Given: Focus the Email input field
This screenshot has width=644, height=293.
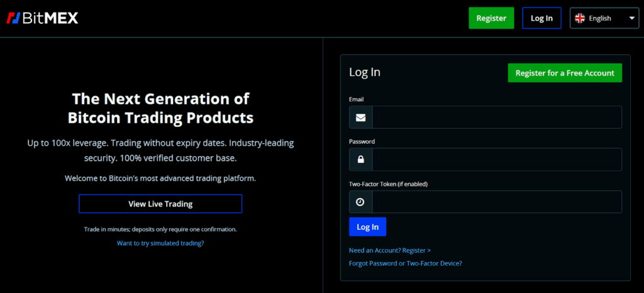Looking at the screenshot, I should 497,118.
